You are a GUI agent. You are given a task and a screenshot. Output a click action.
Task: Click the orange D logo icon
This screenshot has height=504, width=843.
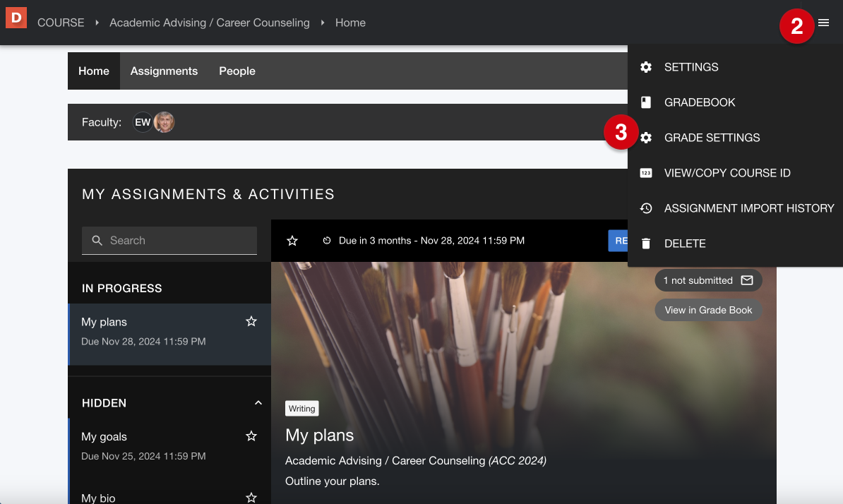[x=16, y=18]
